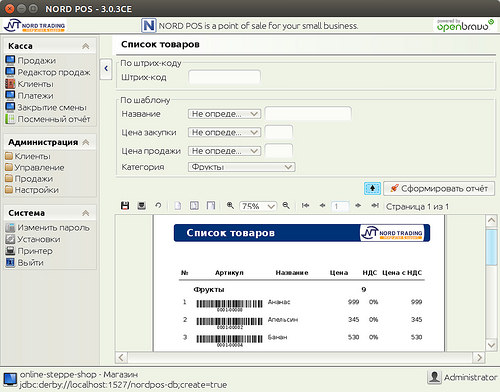Click the Банан row in the report
The width and height of the screenshot is (500, 392).
[x=302, y=339]
